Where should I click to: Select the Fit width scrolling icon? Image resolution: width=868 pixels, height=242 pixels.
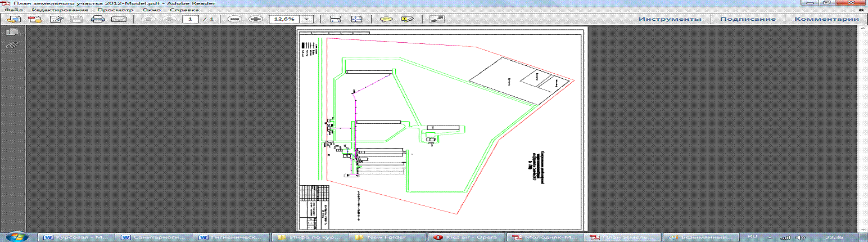[x=336, y=19]
